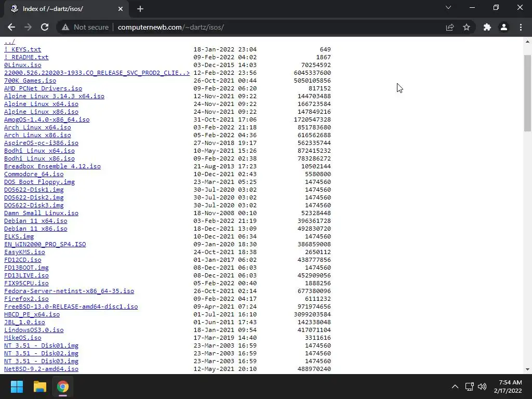Click scrollbar down arrow
Screen dimensions: 532x399
[527, 369]
